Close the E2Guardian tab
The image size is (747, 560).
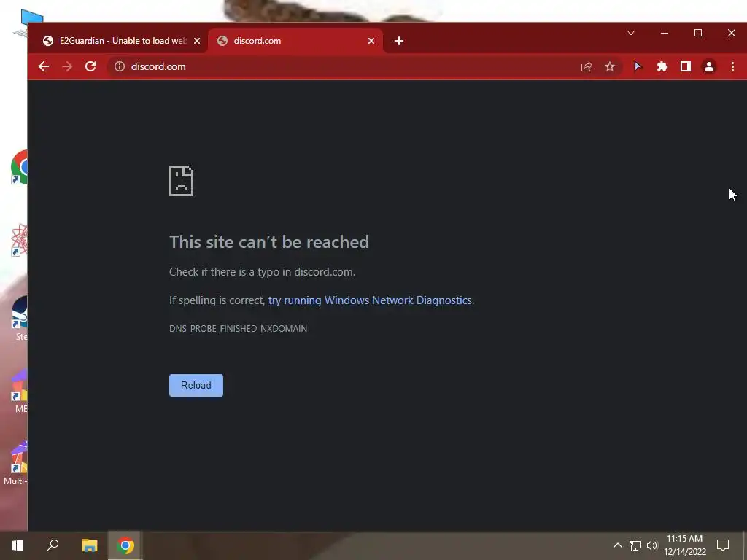coord(197,41)
